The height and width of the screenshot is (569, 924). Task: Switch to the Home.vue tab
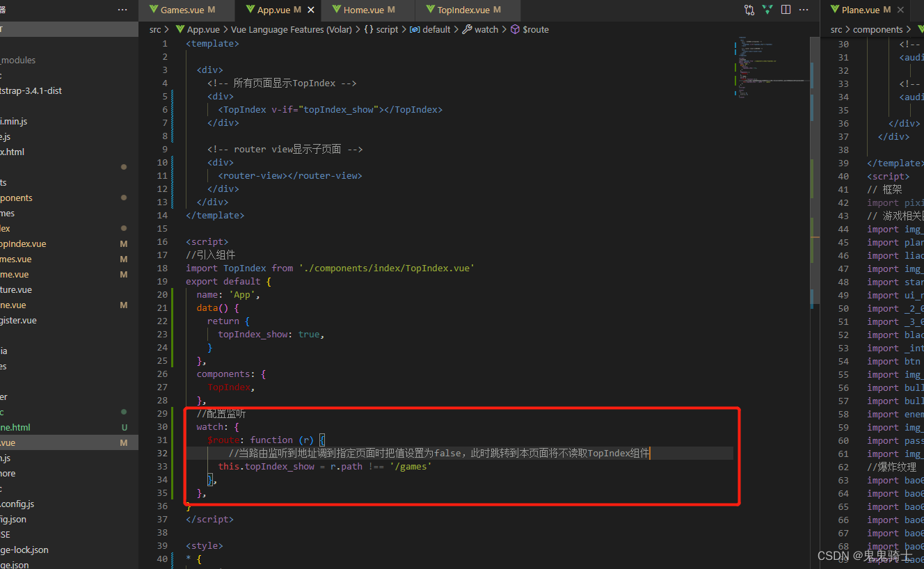pyautogui.click(x=369, y=10)
